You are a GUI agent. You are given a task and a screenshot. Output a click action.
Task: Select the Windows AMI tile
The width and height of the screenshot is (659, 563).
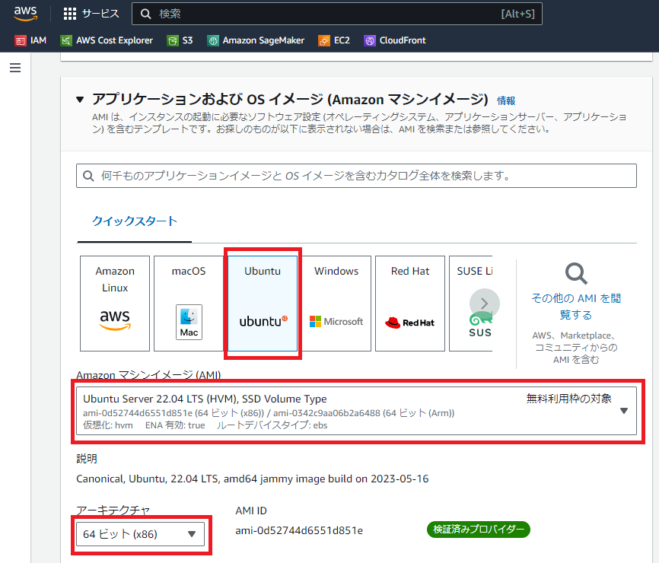click(x=336, y=303)
